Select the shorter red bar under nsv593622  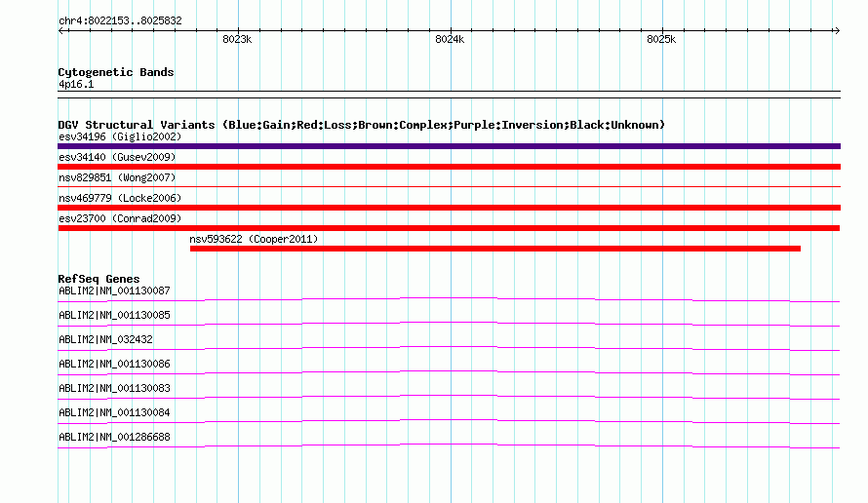pos(495,249)
